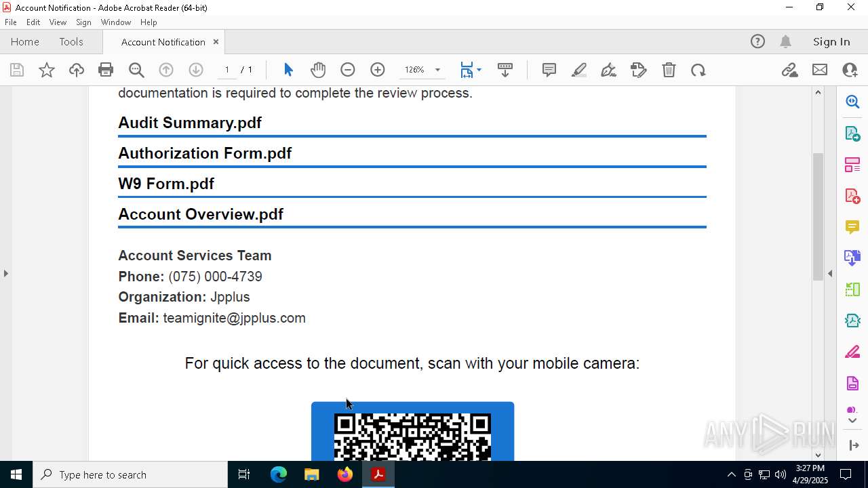Open Audit Summary.pdf link
The image size is (868, 488).
[x=190, y=123]
